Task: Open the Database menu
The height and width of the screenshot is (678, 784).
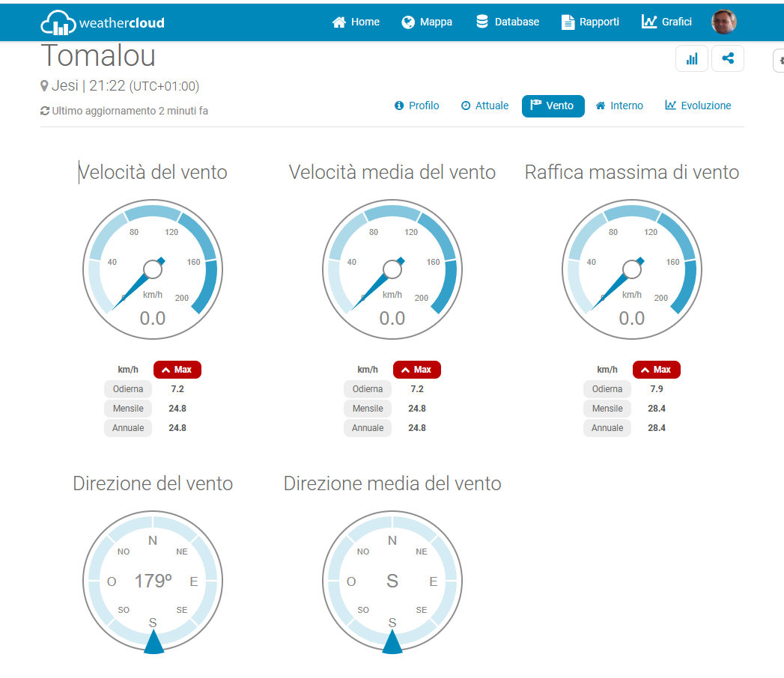Action: pos(507,22)
